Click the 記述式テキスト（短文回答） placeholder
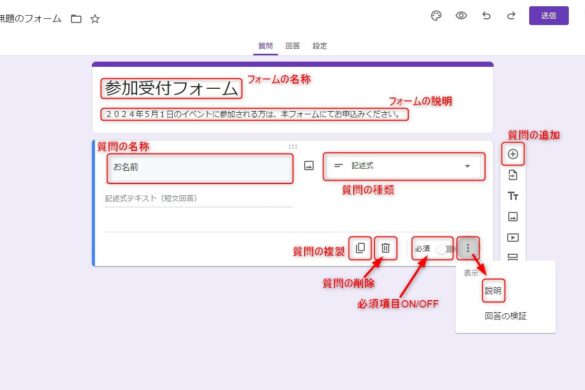 [151, 198]
